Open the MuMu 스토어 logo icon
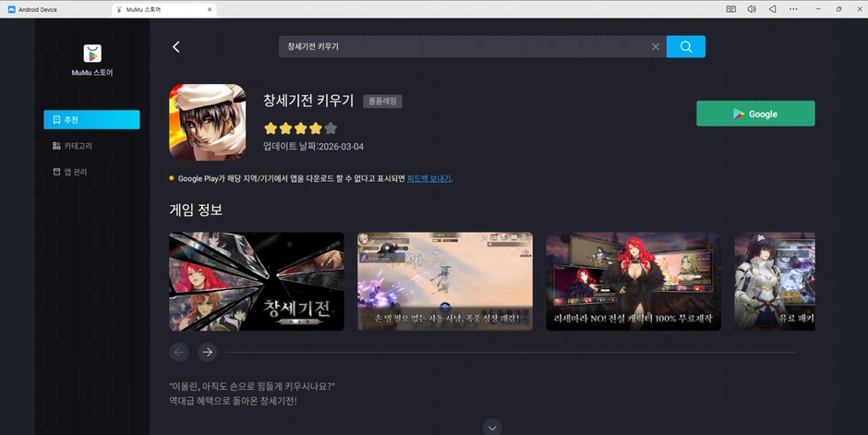 [92, 54]
